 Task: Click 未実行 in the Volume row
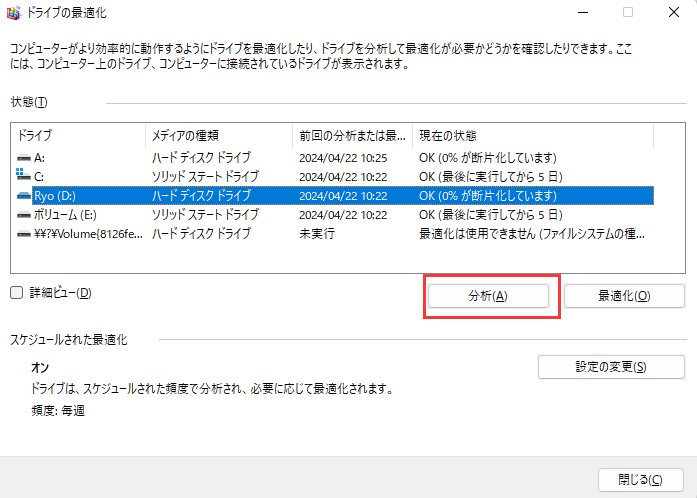pos(317,234)
